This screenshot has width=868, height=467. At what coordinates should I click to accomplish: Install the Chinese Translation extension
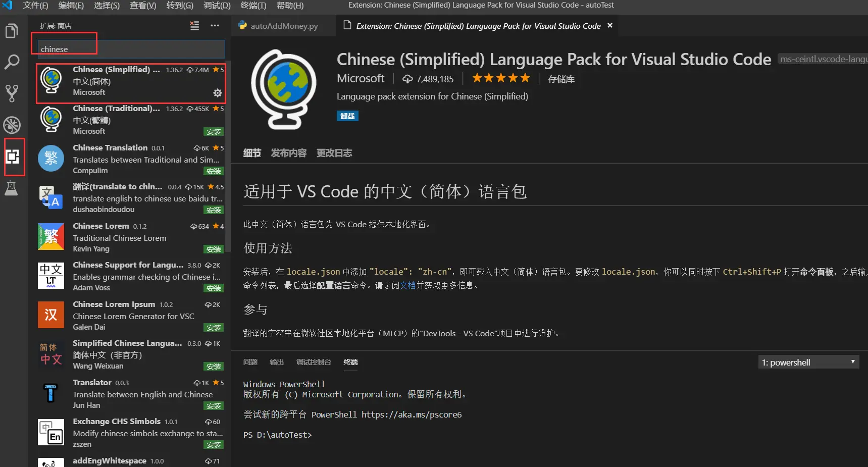click(214, 171)
